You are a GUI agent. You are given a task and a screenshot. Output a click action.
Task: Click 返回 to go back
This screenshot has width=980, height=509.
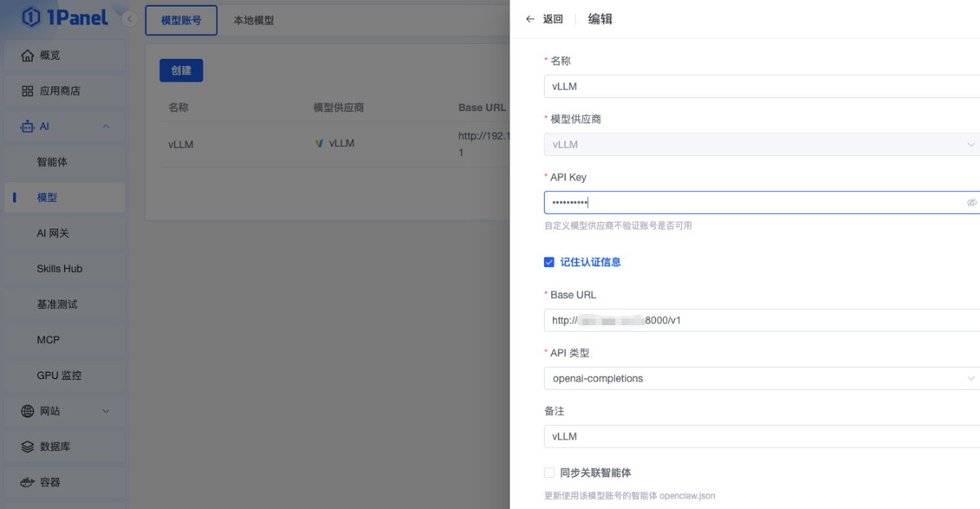pos(553,19)
